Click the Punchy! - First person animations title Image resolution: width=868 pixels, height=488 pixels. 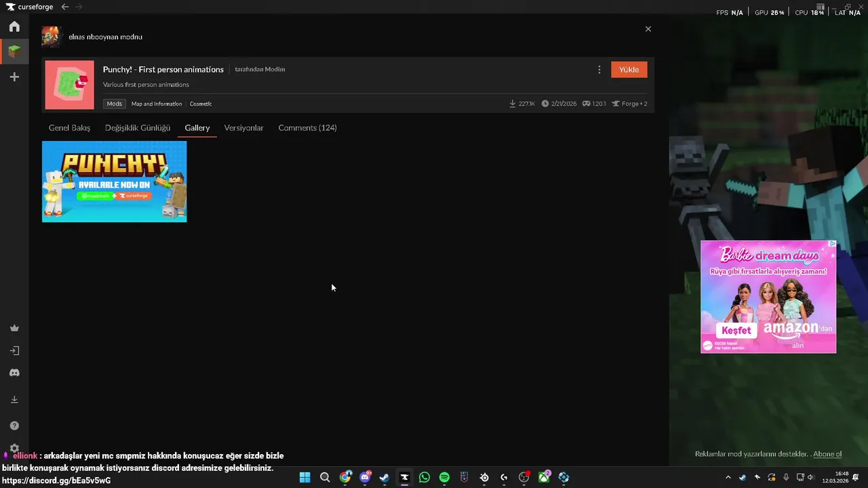163,69
